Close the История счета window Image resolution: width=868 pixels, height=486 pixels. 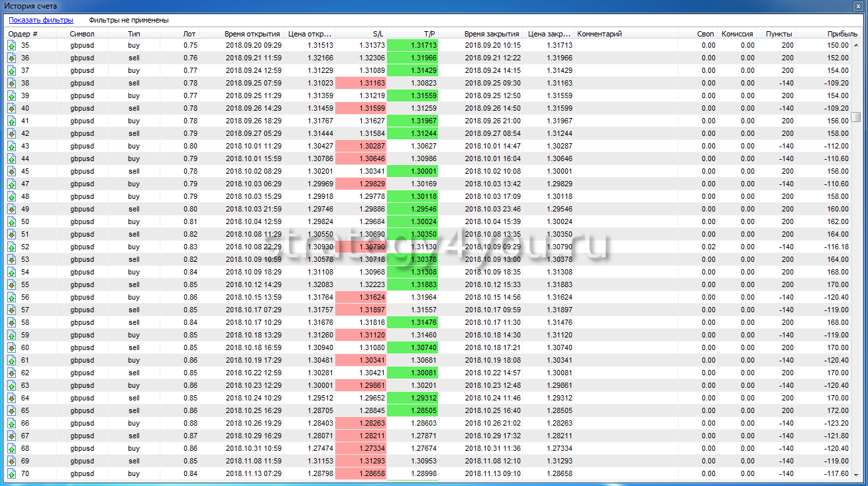859,6
